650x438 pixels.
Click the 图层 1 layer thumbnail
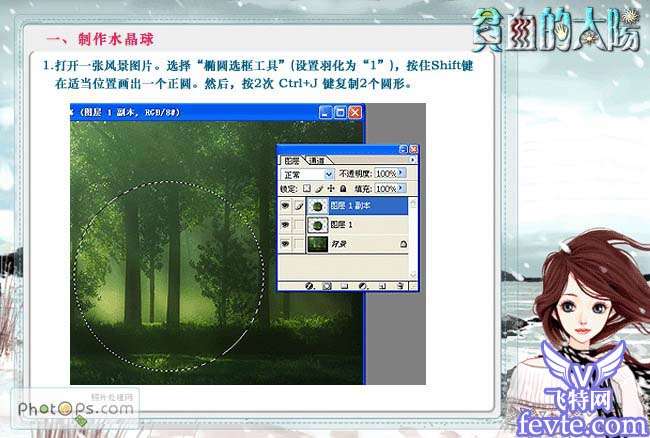pos(317,225)
